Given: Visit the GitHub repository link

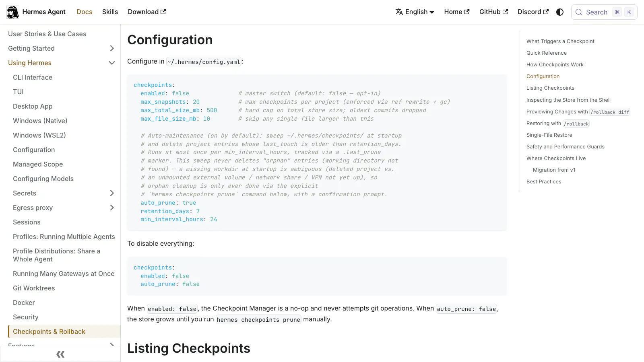Looking at the screenshot, I should tap(493, 12).
